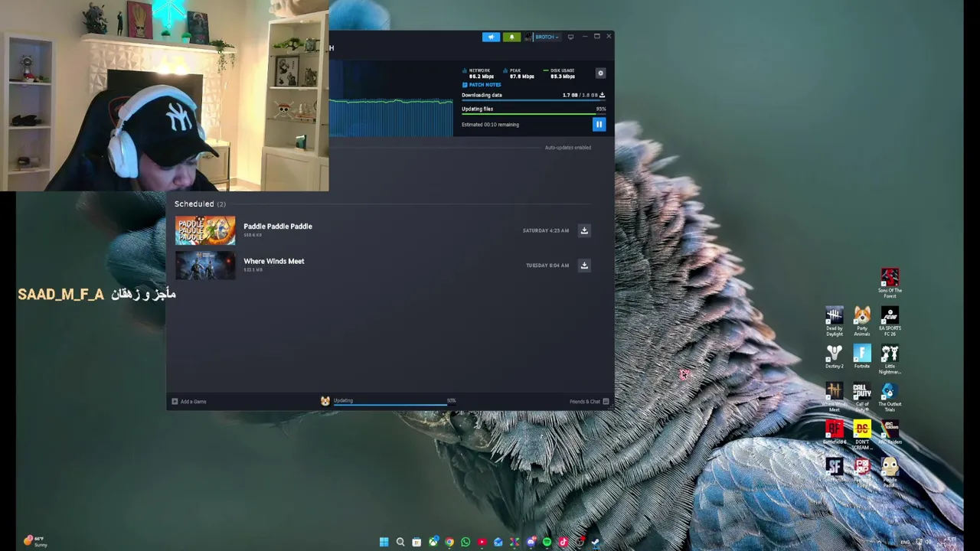Screen dimensions: 980x551
Task: Click the Scheduled (2) section header
Action: (x=200, y=204)
